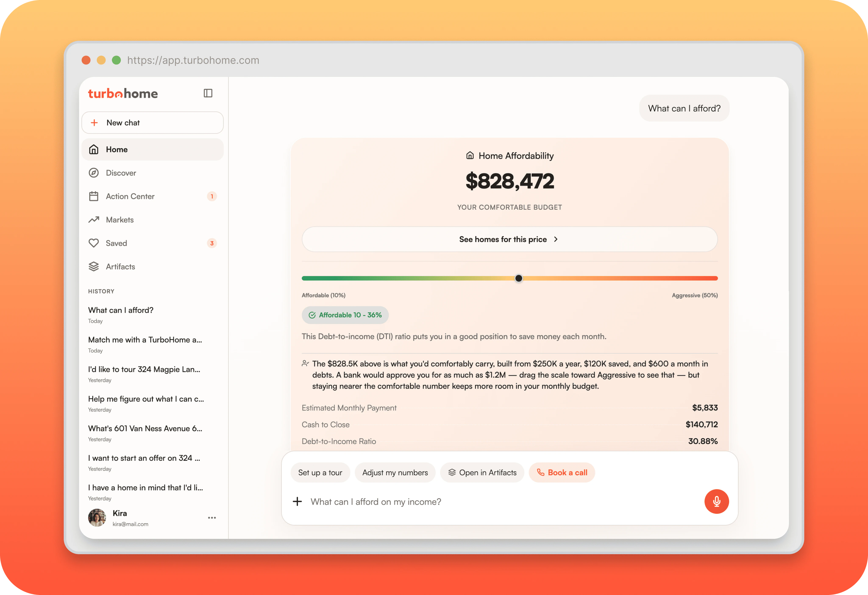Click the 'What can I afford?' message bubble
868x595 pixels.
click(x=684, y=108)
